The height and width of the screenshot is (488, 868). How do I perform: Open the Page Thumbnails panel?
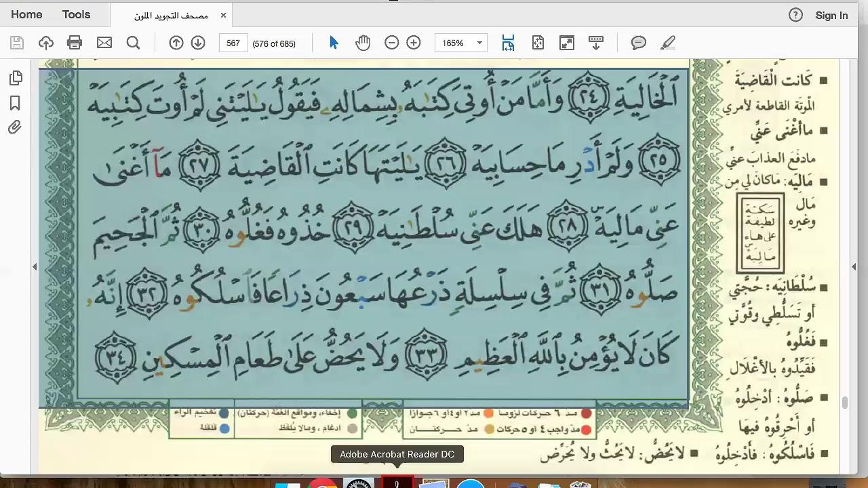(x=16, y=78)
